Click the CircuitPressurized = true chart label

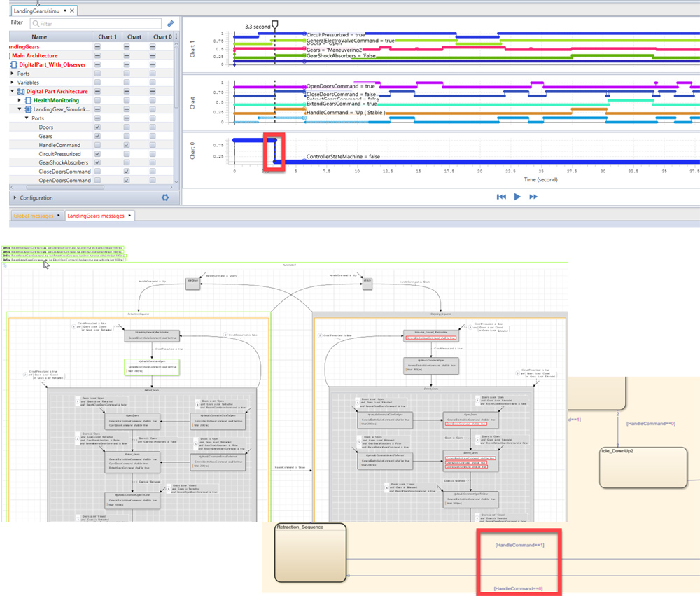[x=335, y=34]
